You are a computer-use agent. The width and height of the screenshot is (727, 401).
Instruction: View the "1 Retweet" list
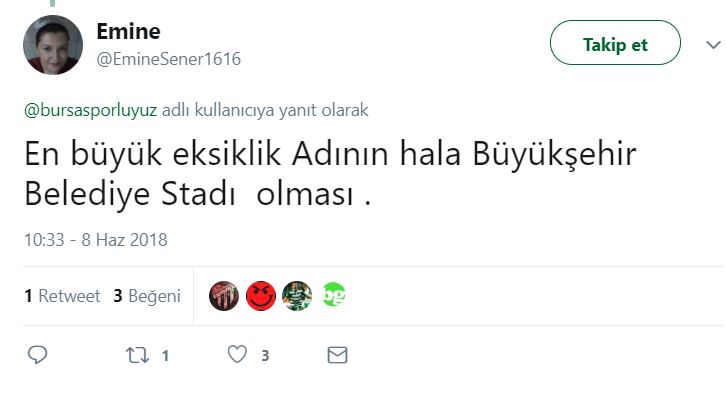(62, 296)
